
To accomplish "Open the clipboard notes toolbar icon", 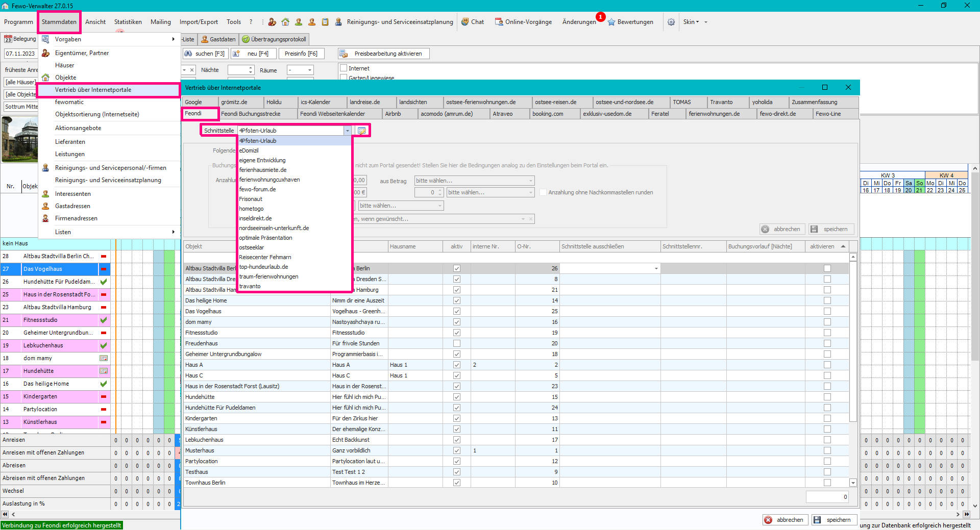I will coord(325,22).
